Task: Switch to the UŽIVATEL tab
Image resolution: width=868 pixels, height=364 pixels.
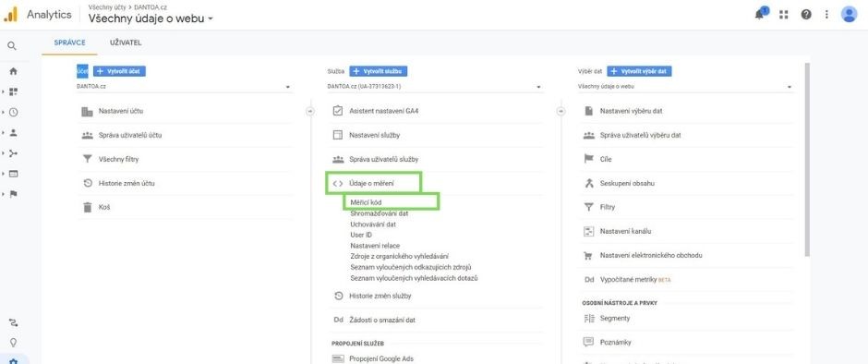Action: click(x=126, y=42)
